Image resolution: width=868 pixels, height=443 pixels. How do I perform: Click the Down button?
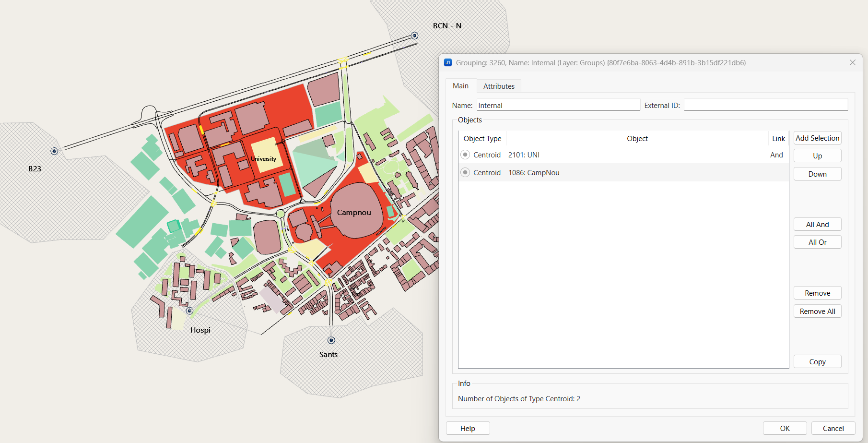click(817, 174)
